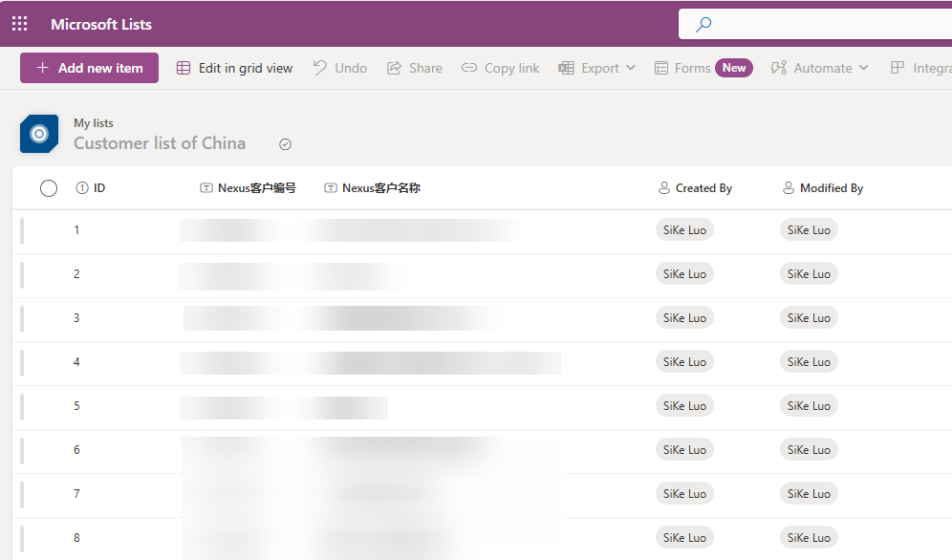Click SiKe Luo Created By in row 2
The image size is (952, 560).
685,274
